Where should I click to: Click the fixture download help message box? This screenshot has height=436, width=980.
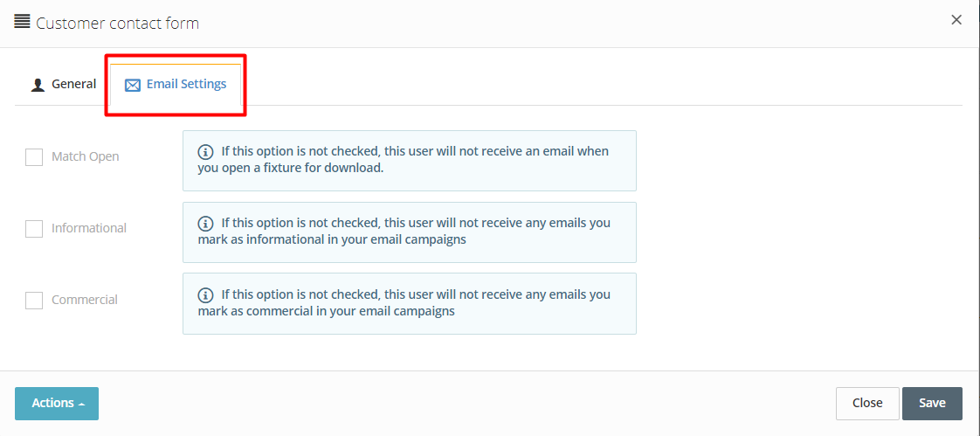click(410, 161)
